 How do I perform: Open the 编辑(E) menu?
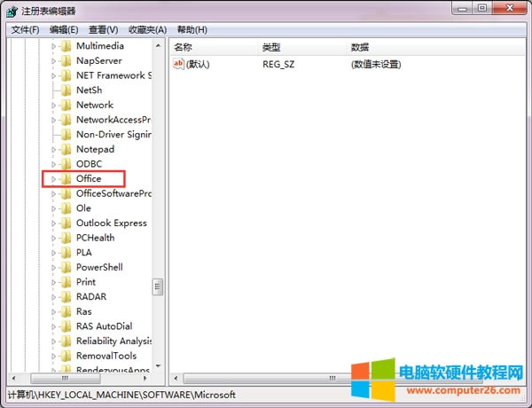pos(64,30)
